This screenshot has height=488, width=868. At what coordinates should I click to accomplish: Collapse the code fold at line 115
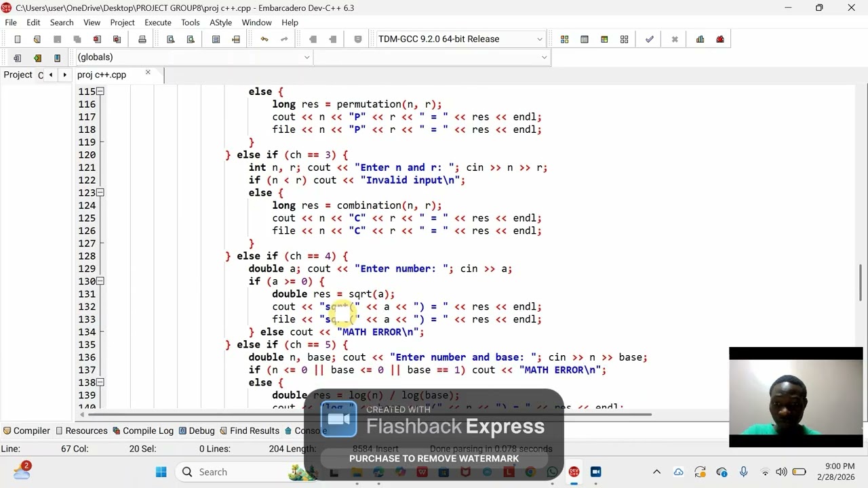(x=100, y=91)
